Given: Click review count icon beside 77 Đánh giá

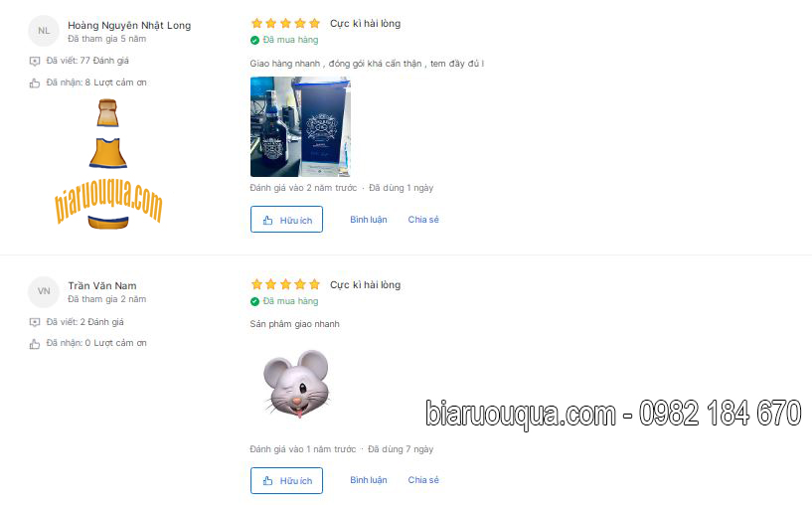Looking at the screenshot, I should (35, 61).
